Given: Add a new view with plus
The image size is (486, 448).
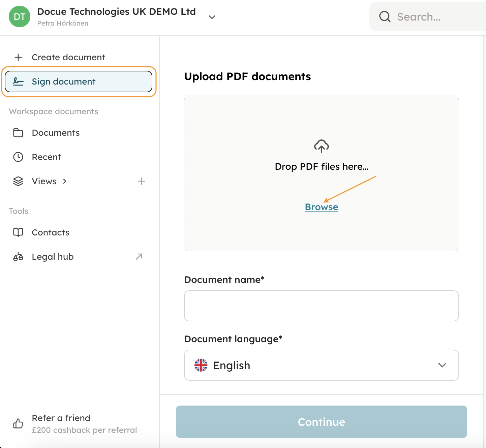Looking at the screenshot, I should click(142, 181).
